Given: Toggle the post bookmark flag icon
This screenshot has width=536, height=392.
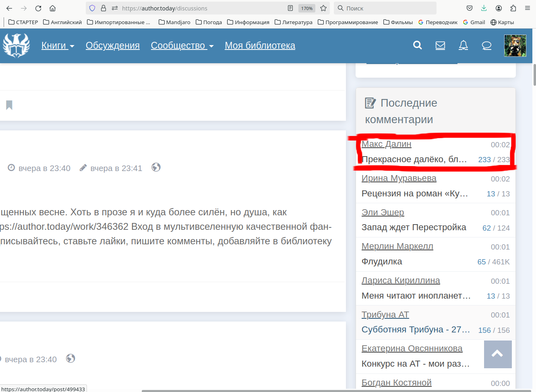Looking at the screenshot, I should point(9,105).
